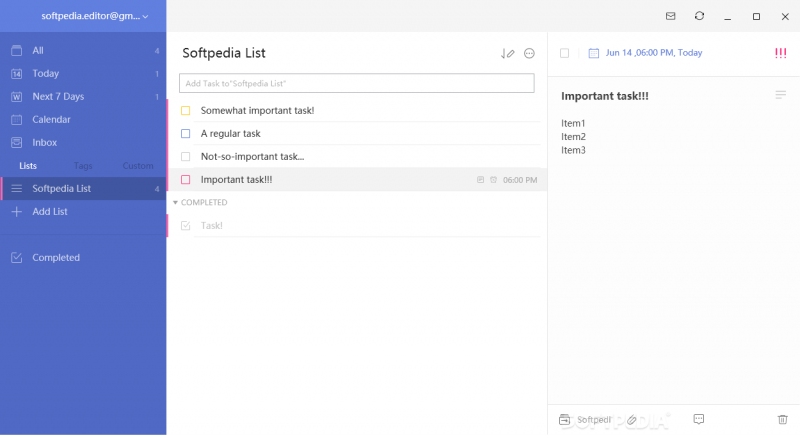Click the Inbox tray icon

click(16, 142)
